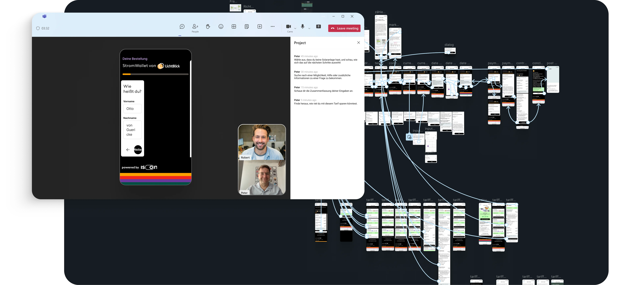Click the 03:32 meeting timer
The image size is (644, 285).
click(45, 28)
